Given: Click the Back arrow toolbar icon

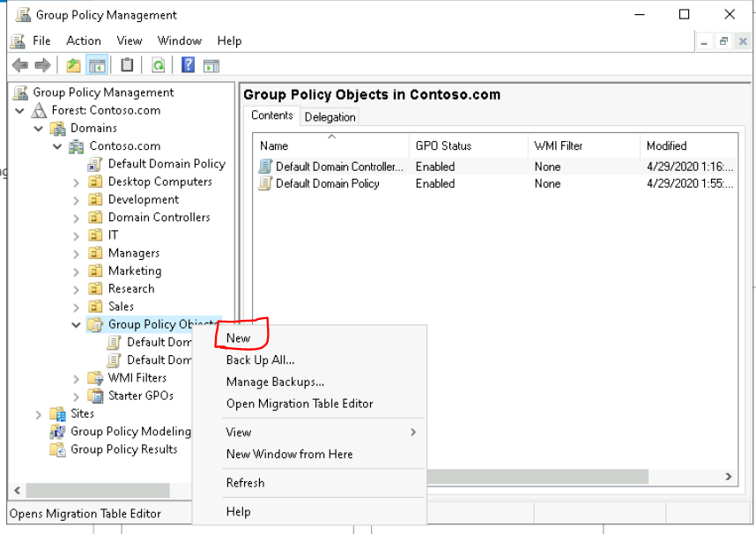Looking at the screenshot, I should coord(19,65).
